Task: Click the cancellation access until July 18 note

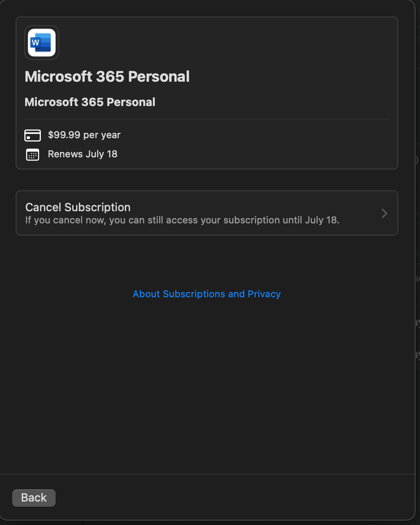Action: click(x=182, y=220)
